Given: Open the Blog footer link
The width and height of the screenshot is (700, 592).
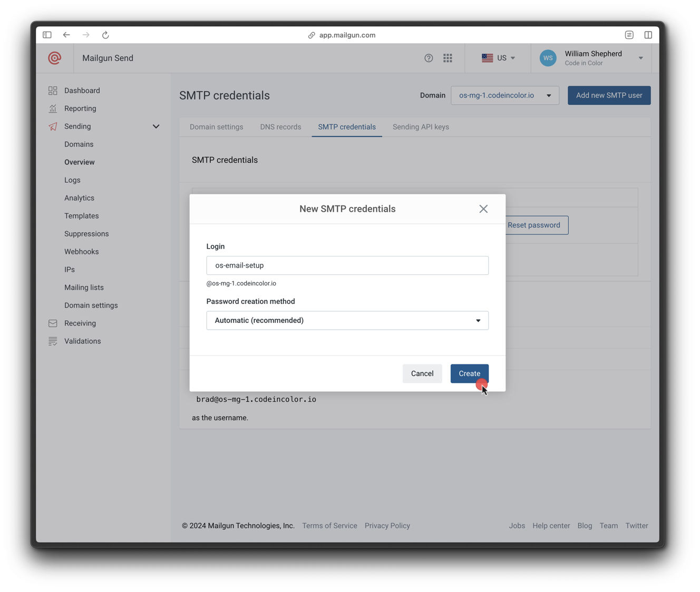Looking at the screenshot, I should coord(585,526).
